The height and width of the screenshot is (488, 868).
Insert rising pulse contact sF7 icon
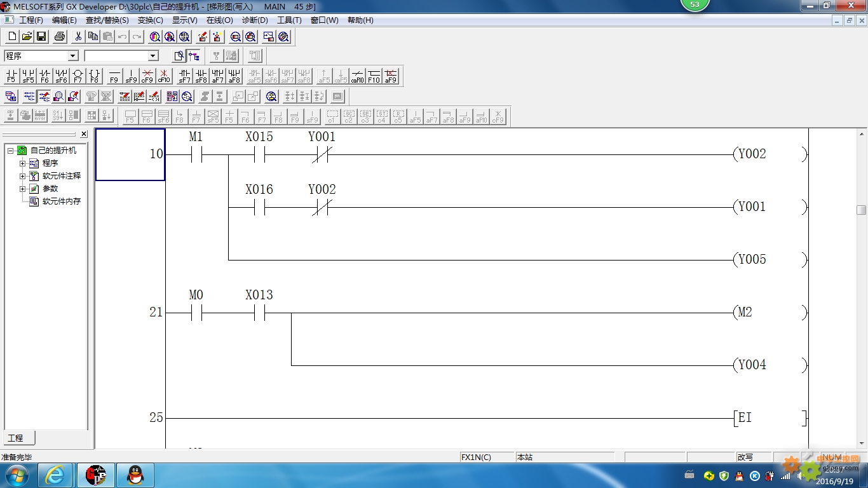pos(184,76)
